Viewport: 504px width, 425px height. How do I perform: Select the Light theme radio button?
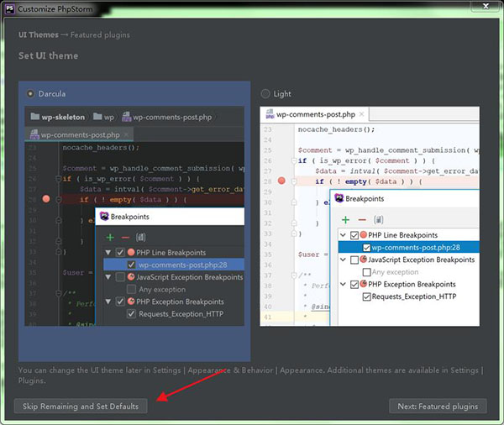[x=265, y=94]
